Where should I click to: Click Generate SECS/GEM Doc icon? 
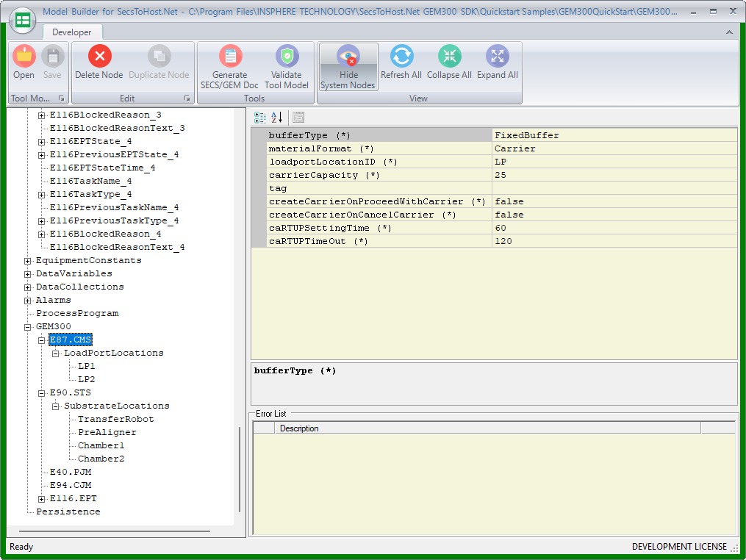pyautogui.click(x=230, y=57)
